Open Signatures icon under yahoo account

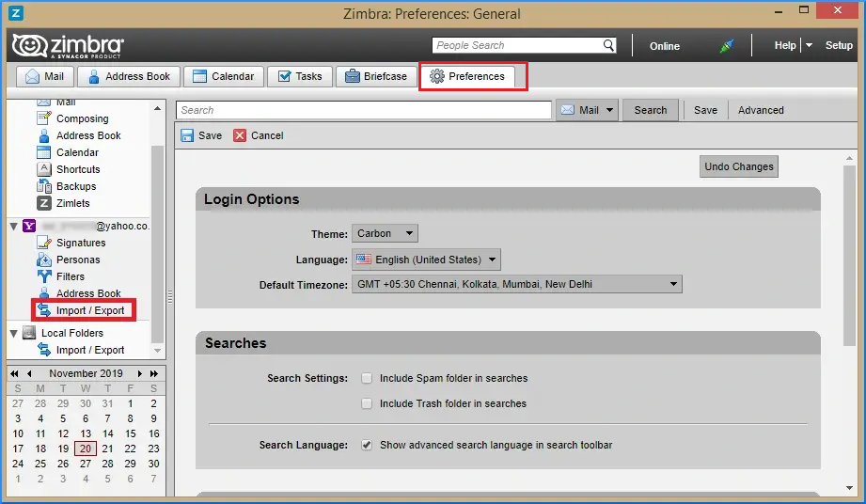click(43, 243)
